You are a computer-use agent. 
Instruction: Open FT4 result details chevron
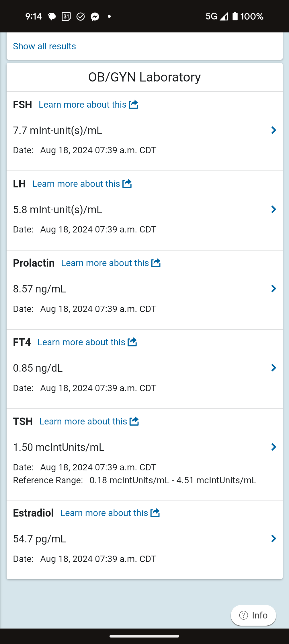[x=274, y=368]
